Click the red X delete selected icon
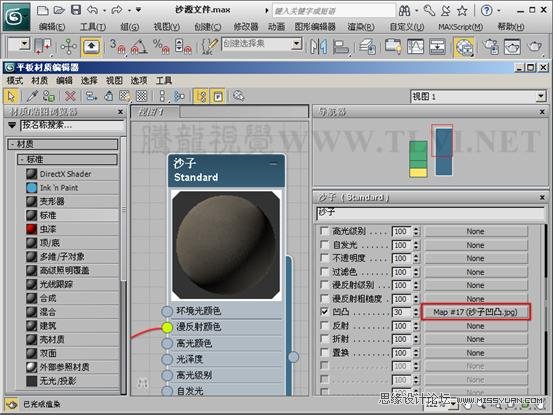Screen dimensions: 553x415 click(71, 96)
